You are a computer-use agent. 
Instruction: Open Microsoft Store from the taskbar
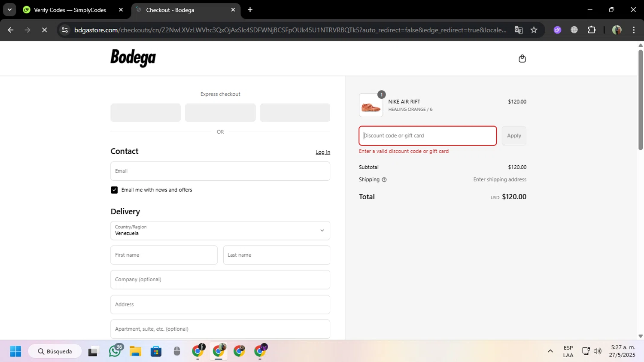(156, 351)
